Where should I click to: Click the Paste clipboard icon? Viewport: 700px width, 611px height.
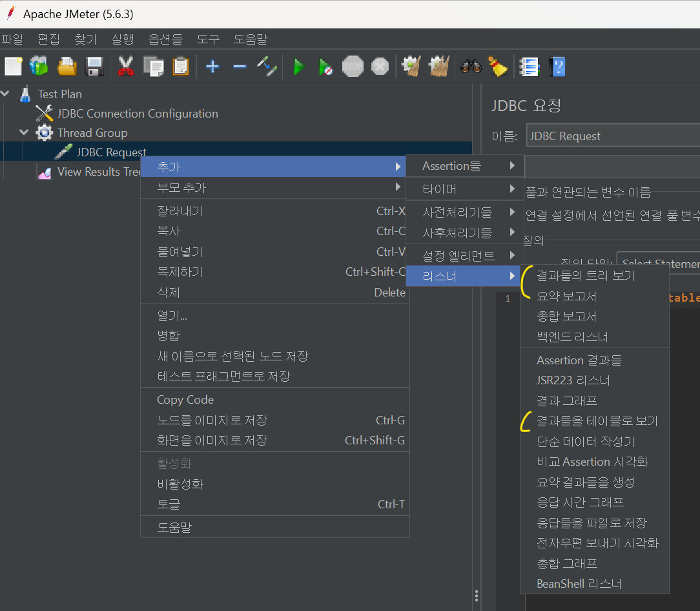click(180, 67)
